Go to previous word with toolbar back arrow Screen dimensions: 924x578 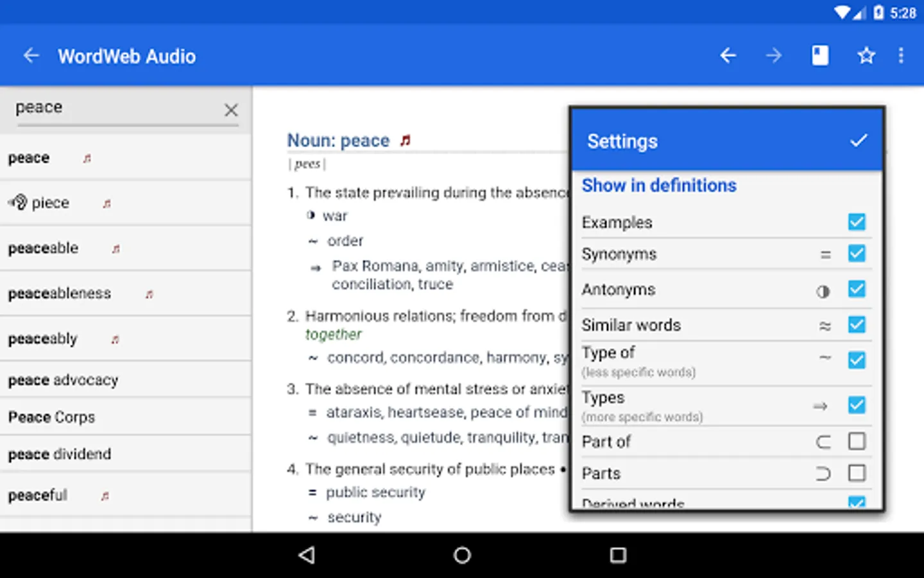point(728,56)
